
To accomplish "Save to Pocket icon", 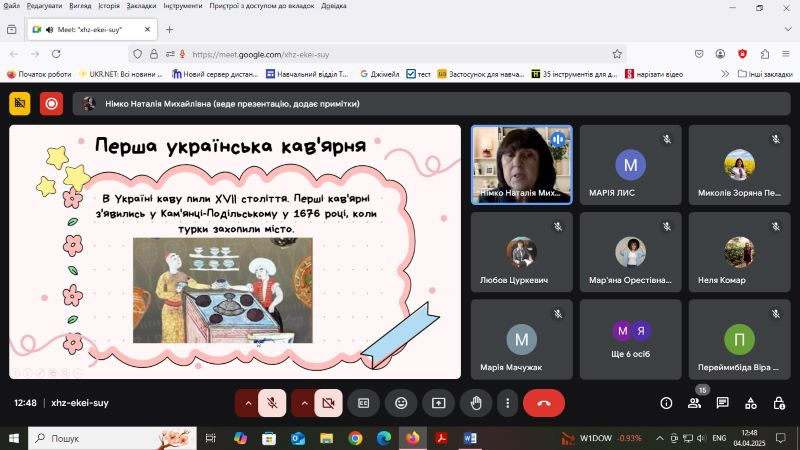I will (699, 54).
